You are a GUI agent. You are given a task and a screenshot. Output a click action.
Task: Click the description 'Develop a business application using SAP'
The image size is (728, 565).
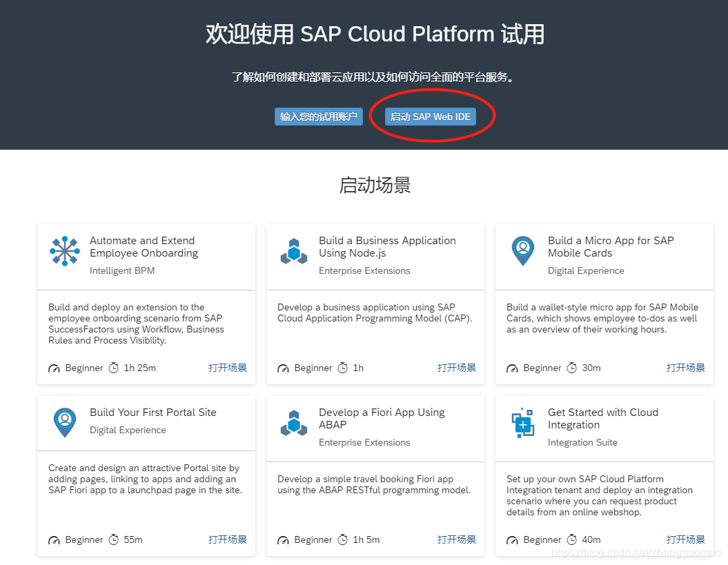pyautogui.click(x=375, y=313)
